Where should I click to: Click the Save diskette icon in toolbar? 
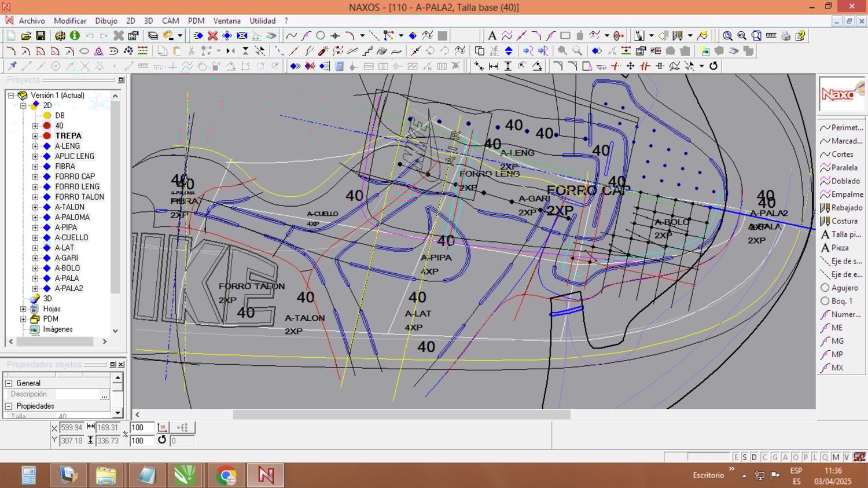tap(41, 36)
